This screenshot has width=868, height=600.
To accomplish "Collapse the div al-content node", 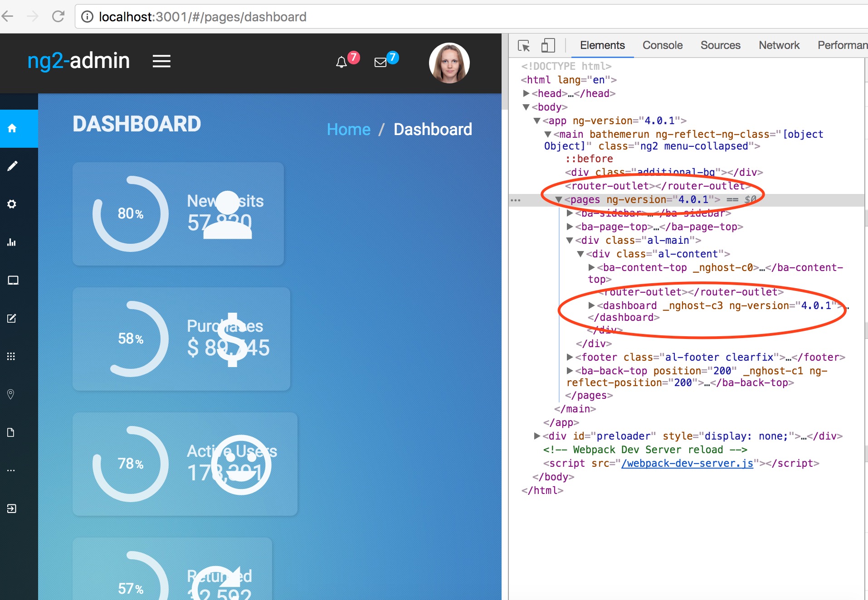I will click(x=580, y=254).
